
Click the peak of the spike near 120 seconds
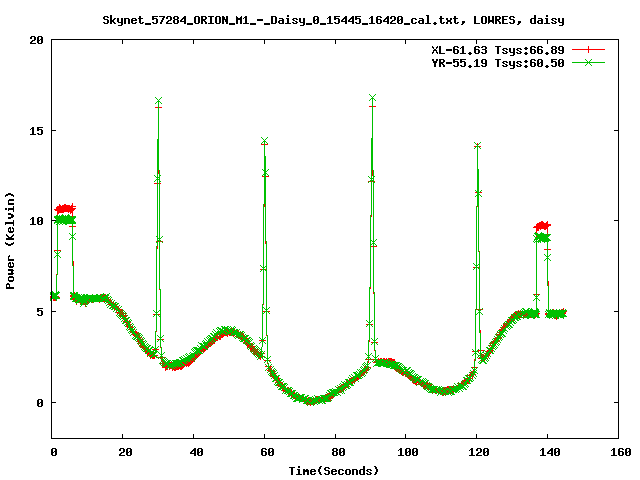tap(477, 146)
